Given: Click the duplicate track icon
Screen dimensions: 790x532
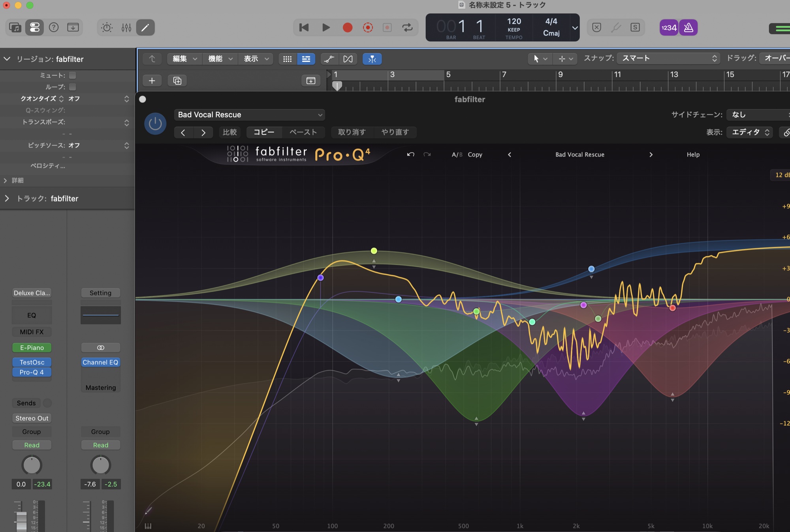Looking at the screenshot, I should tap(177, 81).
